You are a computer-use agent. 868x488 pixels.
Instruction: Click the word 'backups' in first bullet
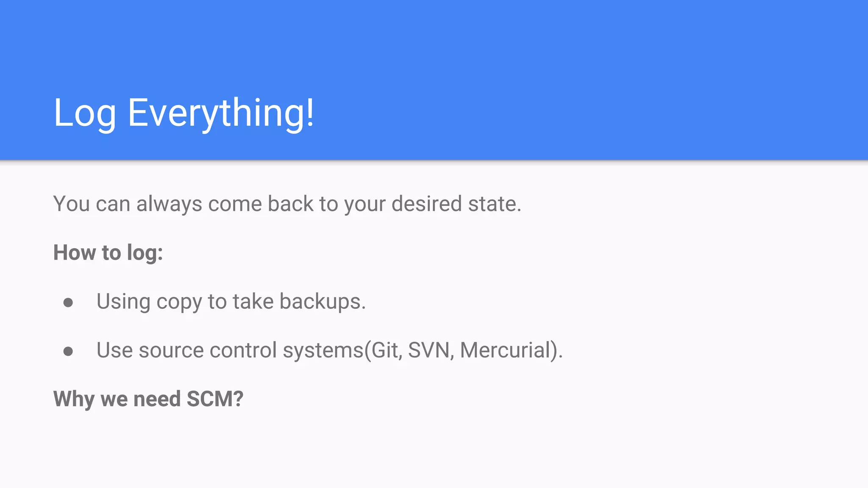tap(320, 302)
